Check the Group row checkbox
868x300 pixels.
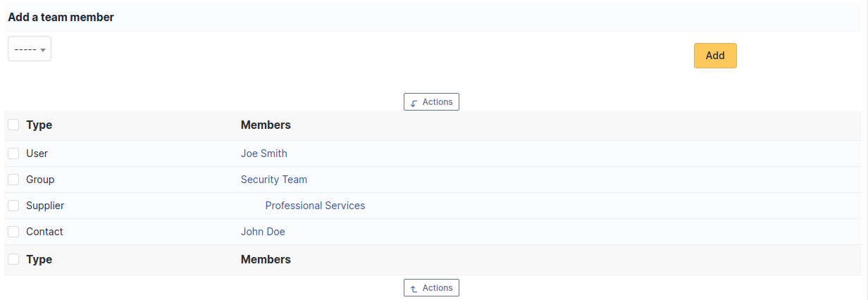click(x=13, y=180)
